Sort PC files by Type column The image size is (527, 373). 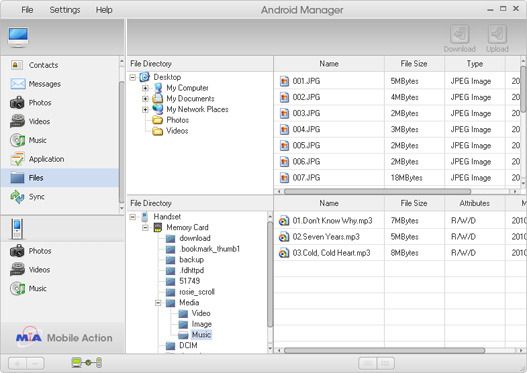(x=475, y=64)
